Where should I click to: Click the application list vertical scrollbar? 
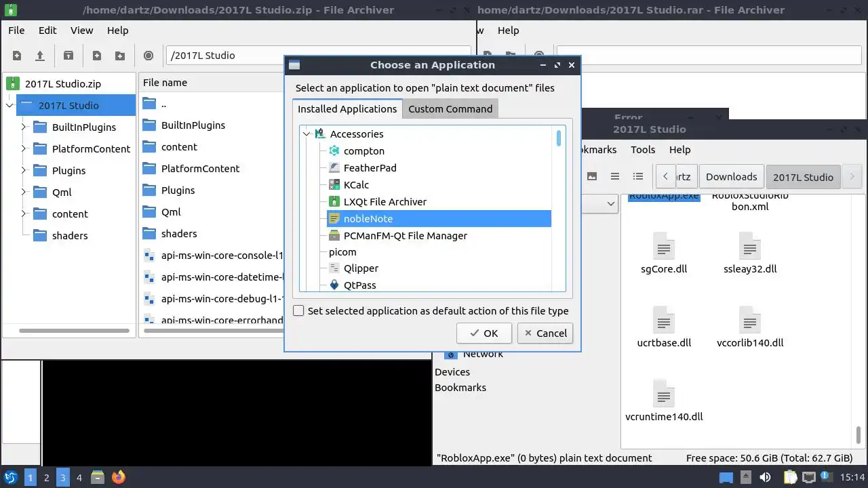point(559,138)
